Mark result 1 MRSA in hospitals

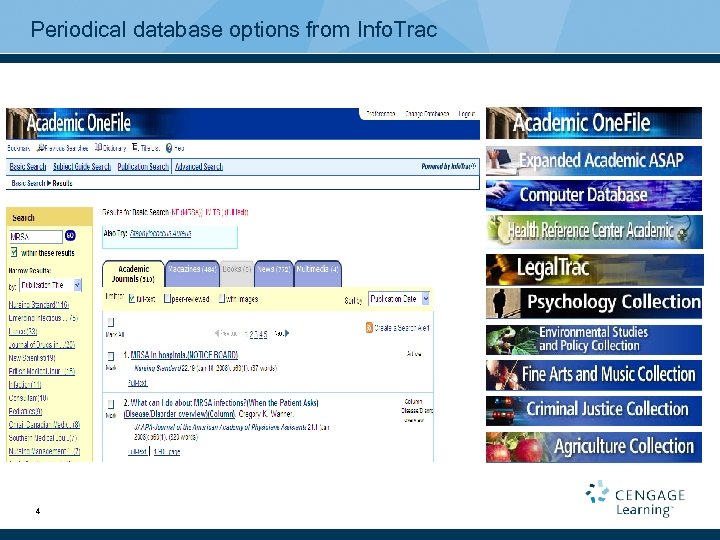111,356
